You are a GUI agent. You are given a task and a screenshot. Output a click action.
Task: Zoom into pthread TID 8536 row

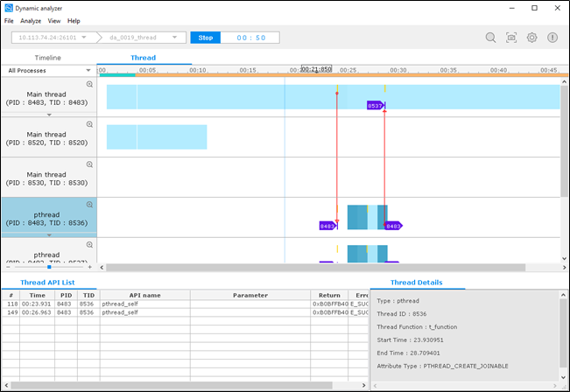coord(89,205)
